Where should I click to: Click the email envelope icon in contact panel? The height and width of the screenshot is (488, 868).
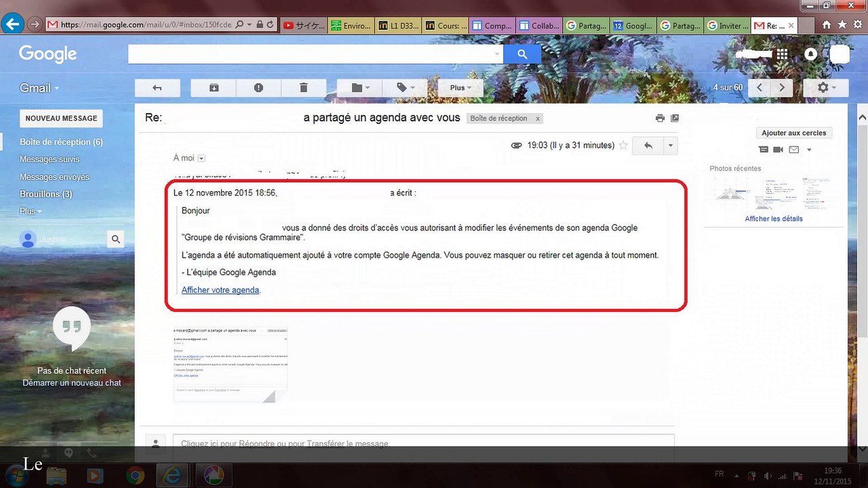[793, 150]
